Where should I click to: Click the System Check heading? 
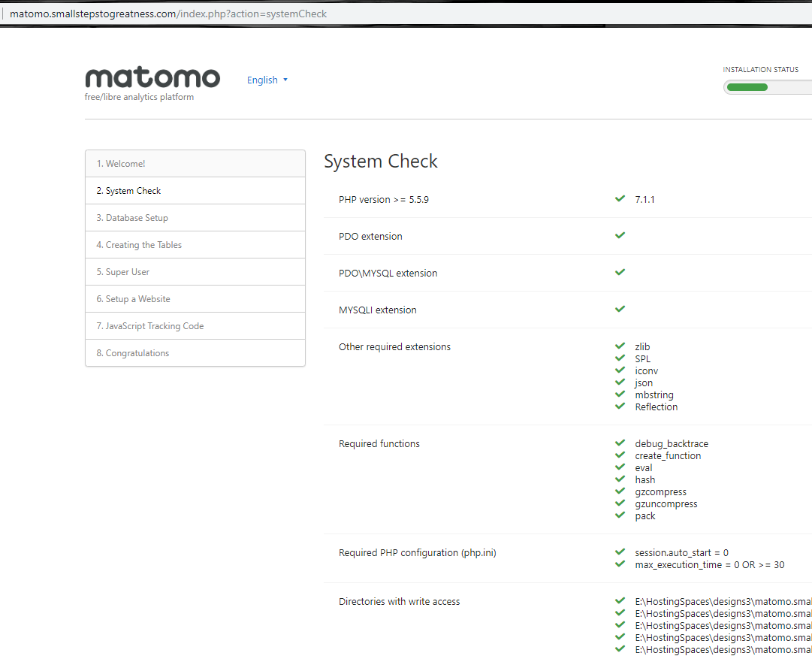(381, 162)
